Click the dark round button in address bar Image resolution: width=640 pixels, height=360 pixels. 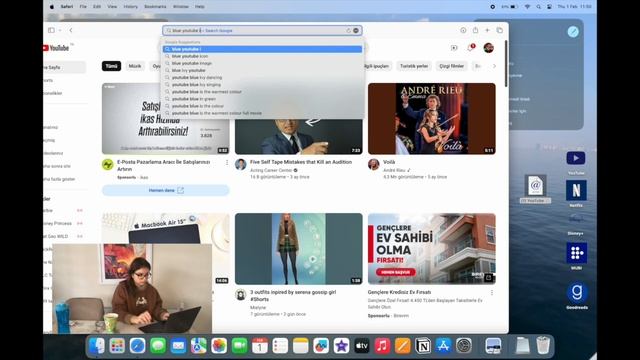[x=356, y=31]
